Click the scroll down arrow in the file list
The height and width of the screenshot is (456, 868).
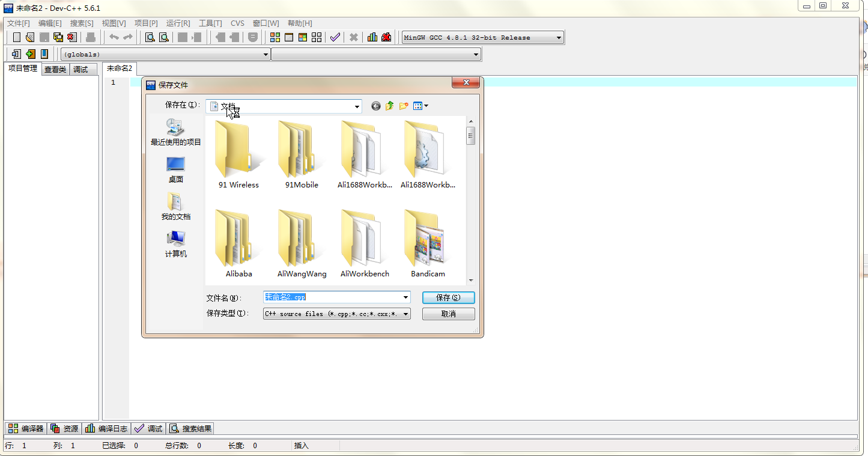click(471, 280)
